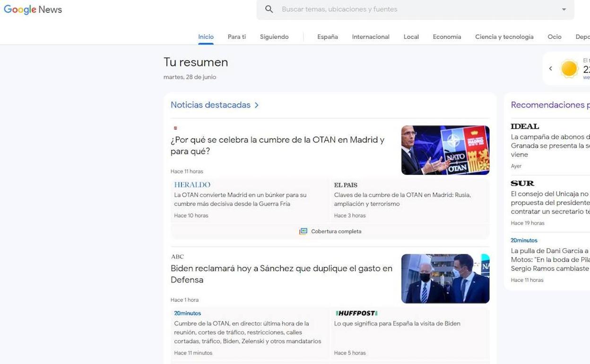Click the EL PAÍS publisher logo
Image resolution: width=590 pixels, height=364 pixels.
pos(346,185)
